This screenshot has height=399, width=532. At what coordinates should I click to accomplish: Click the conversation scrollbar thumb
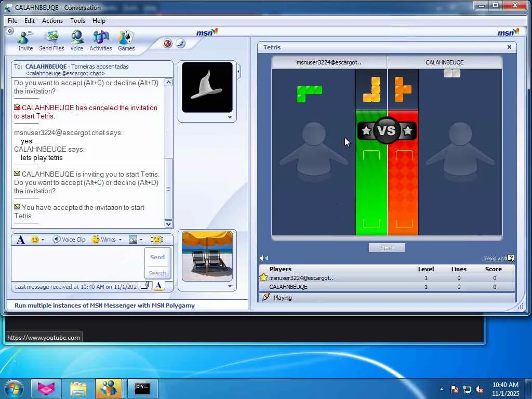[169, 189]
